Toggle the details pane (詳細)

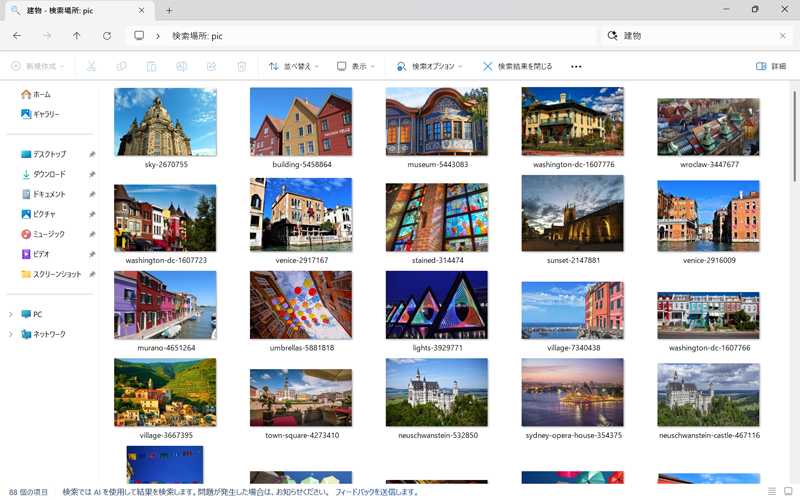771,66
